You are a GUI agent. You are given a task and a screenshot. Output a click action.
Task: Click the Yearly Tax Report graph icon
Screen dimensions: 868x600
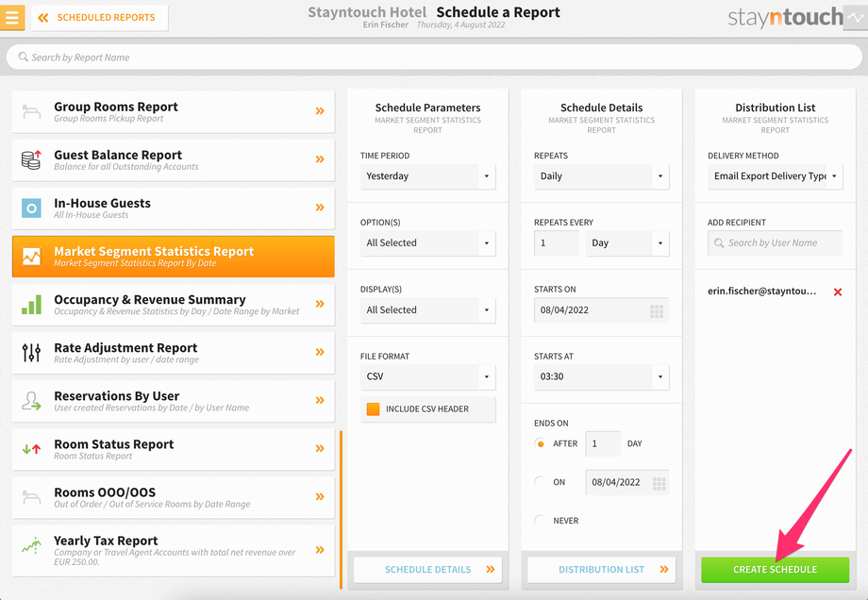31,545
